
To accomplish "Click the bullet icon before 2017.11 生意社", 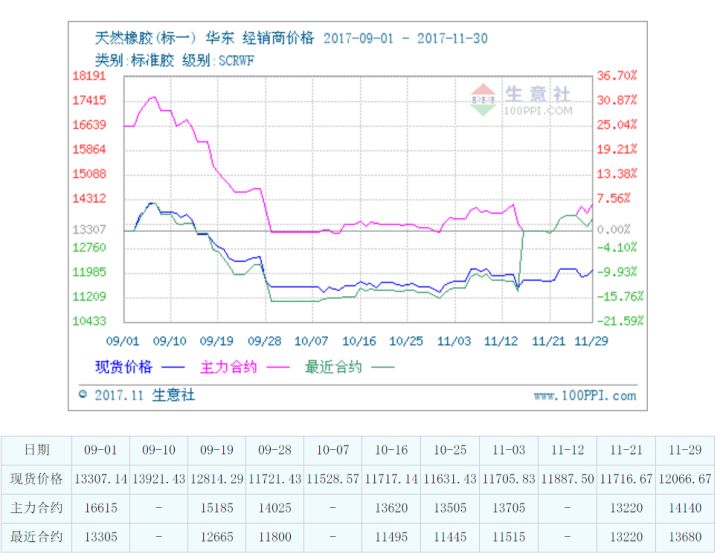I will click(x=82, y=396).
